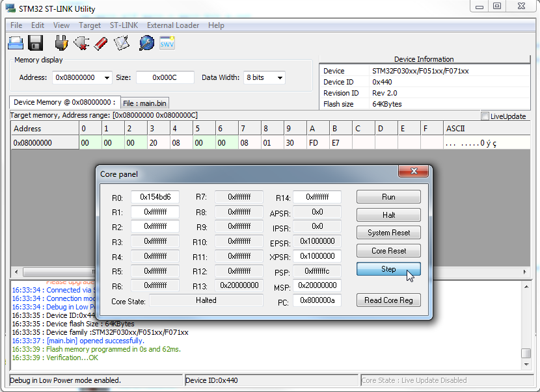540x392 pixels.
Task: Click the MSP register field
Action: [317, 285]
